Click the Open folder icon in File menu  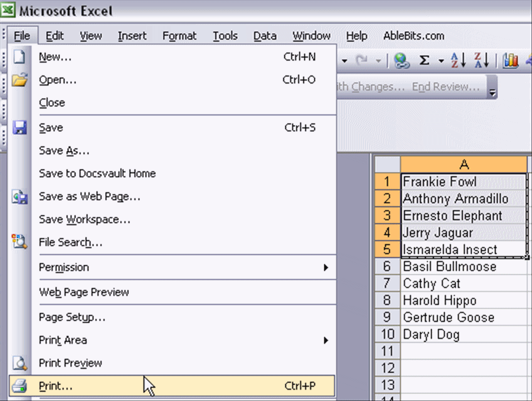pyautogui.click(x=20, y=79)
